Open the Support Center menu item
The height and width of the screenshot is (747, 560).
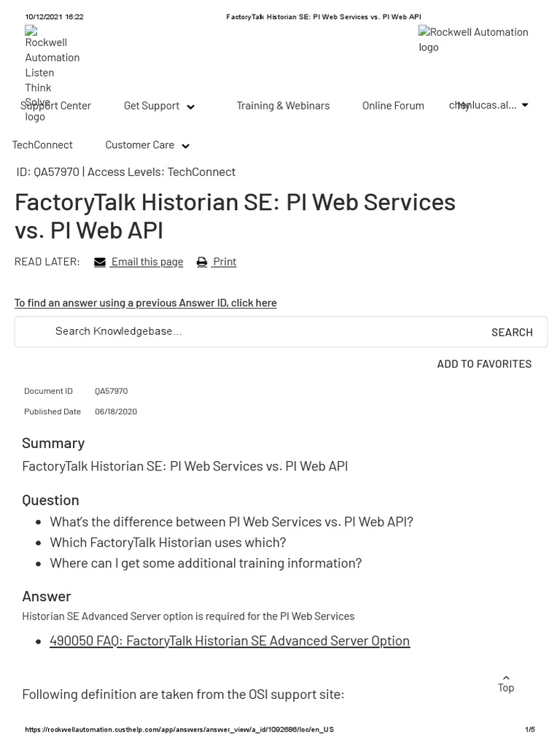(x=55, y=106)
